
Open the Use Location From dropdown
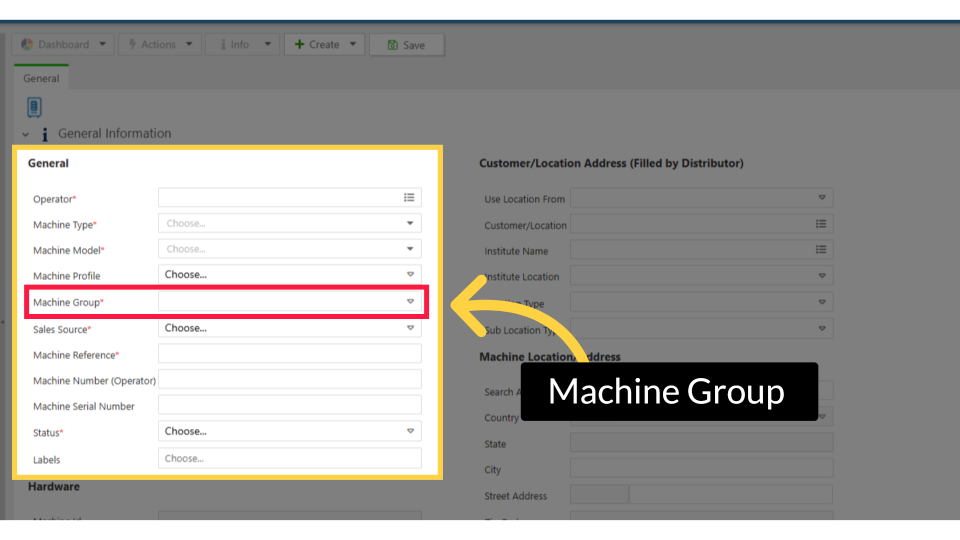821,198
